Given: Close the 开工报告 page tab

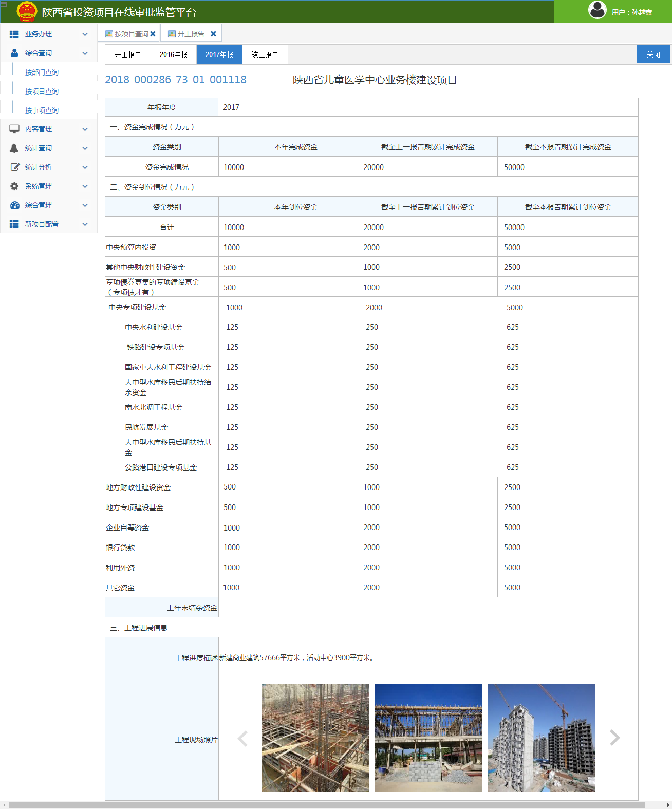Looking at the screenshot, I should (213, 34).
